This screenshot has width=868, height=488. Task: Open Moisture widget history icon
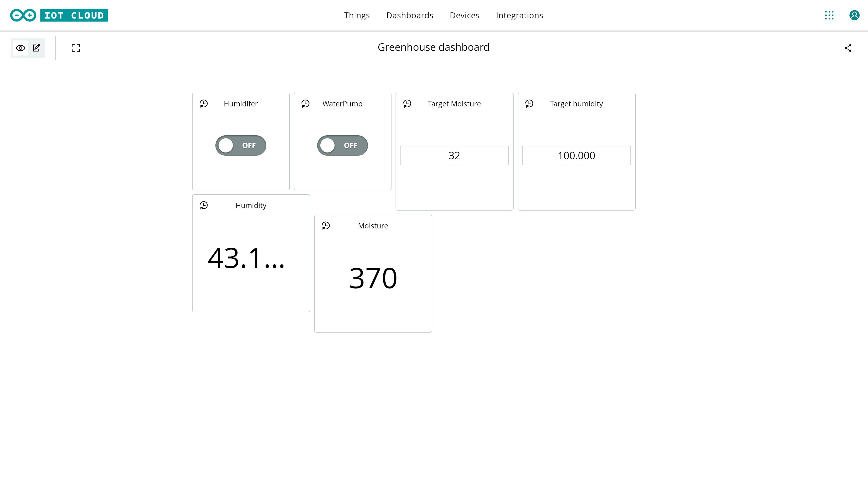[326, 226]
